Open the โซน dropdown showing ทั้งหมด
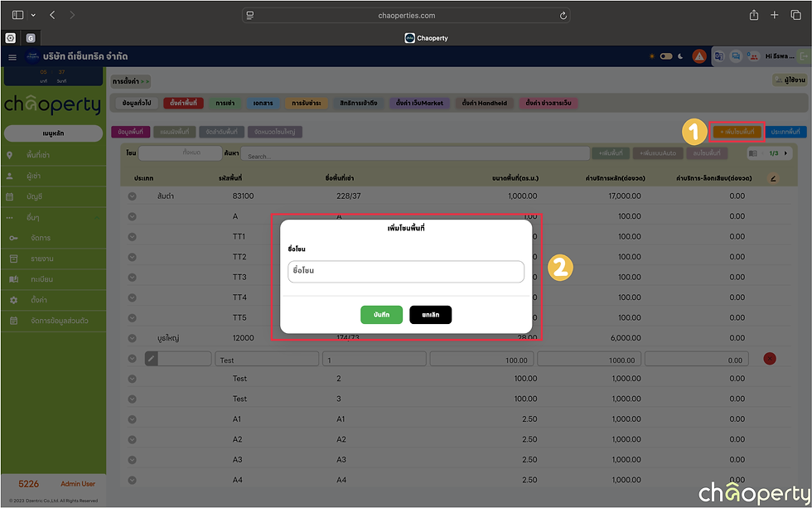 coord(181,152)
